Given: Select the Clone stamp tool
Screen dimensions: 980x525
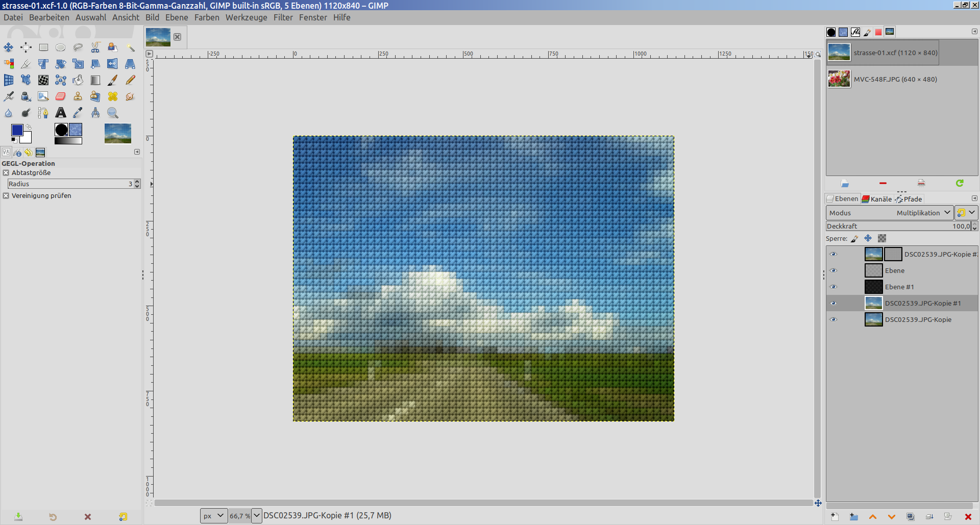Looking at the screenshot, I should (x=78, y=96).
